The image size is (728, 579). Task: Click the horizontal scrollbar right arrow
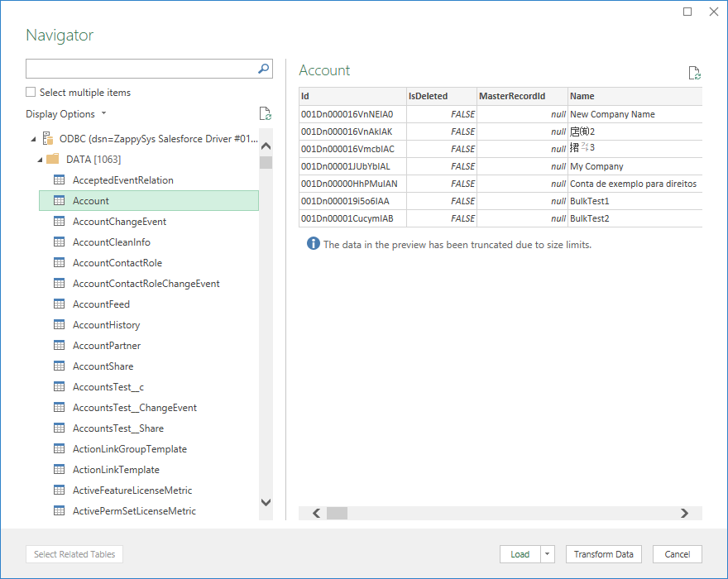click(x=685, y=513)
